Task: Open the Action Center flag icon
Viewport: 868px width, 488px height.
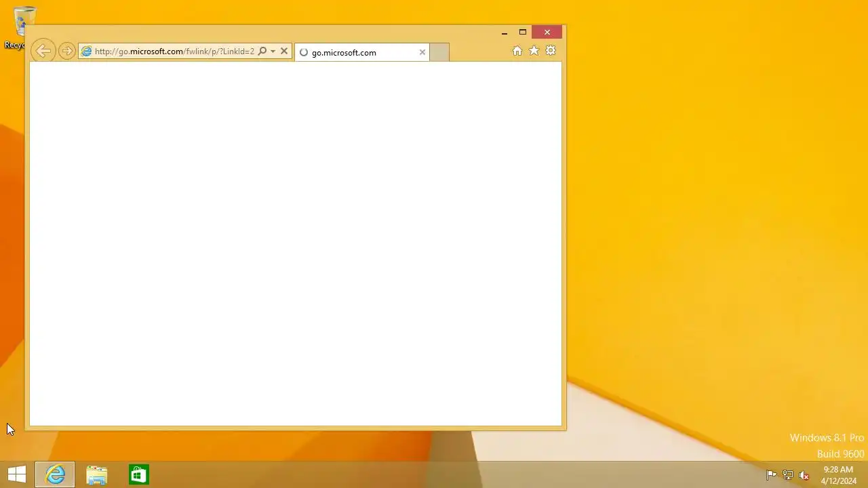Action: pyautogui.click(x=771, y=475)
